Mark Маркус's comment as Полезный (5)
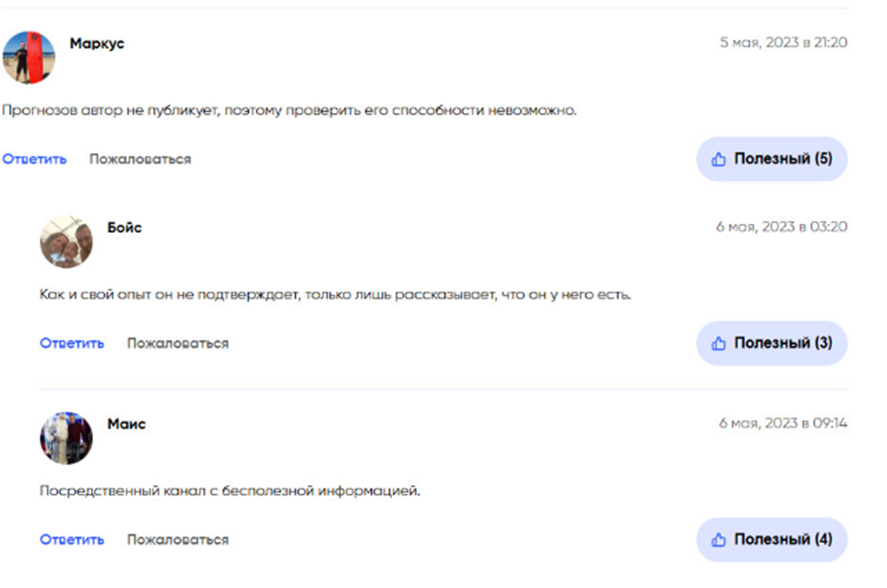This screenshot has height=588, width=887. pos(771,159)
